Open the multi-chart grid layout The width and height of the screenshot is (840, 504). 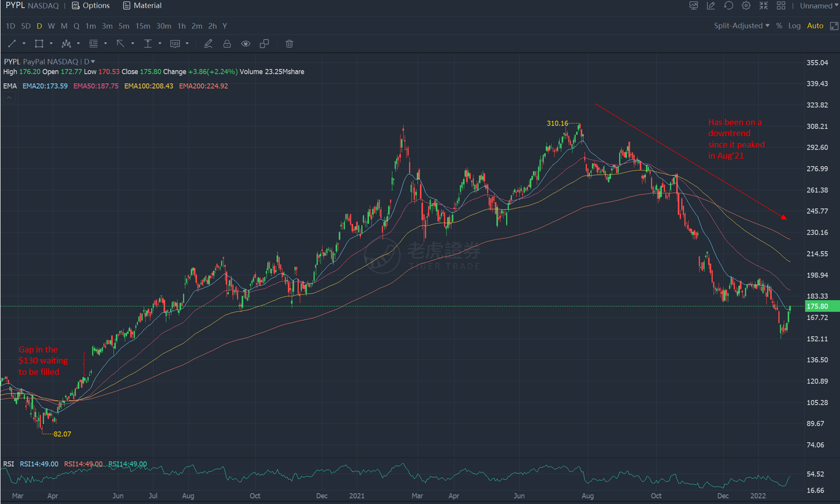point(781,5)
